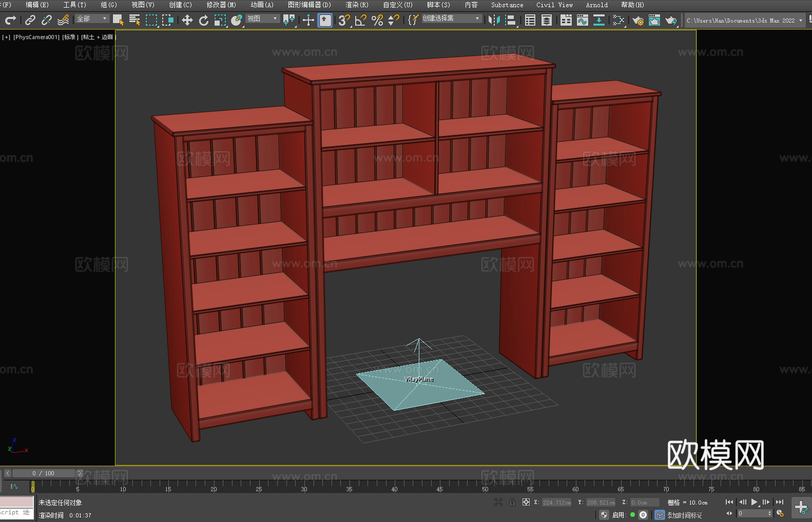Open the 组(G) menu
This screenshot has height=522, width=812.
[109, 5]
